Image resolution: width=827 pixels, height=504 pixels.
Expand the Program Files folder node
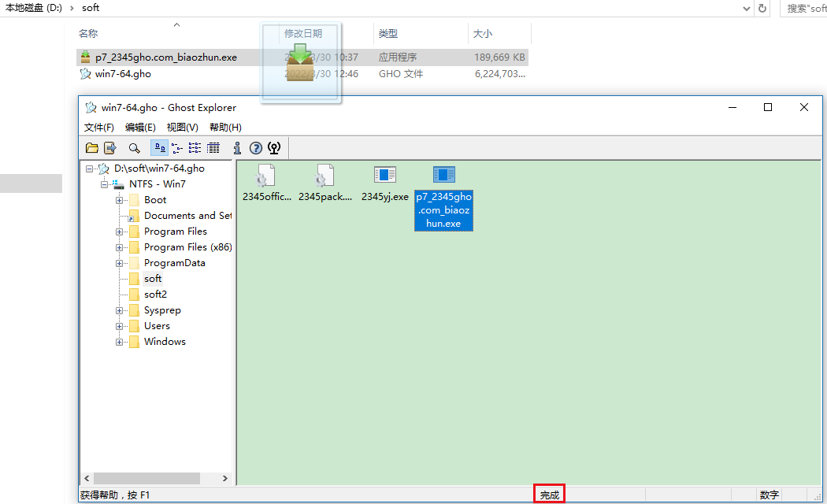120,232
